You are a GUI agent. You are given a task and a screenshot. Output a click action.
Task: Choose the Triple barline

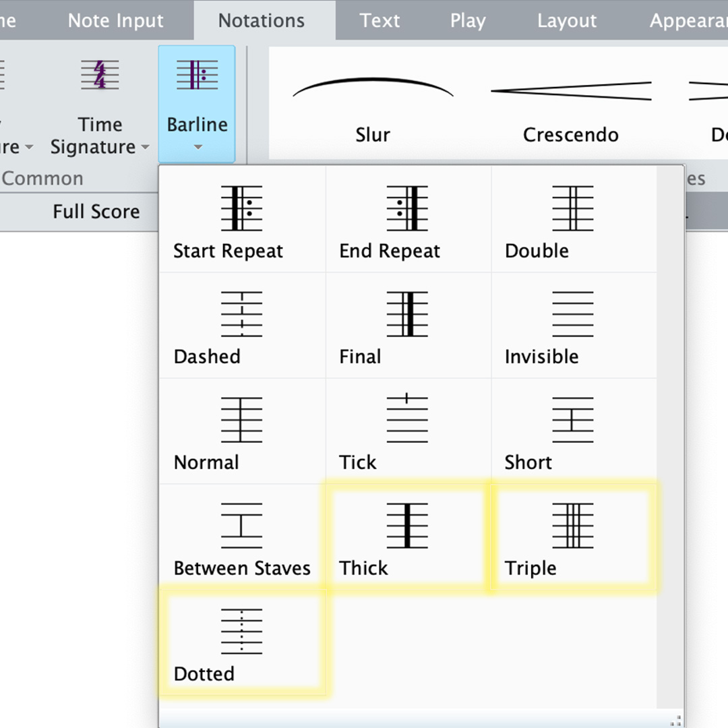point(574,537)
